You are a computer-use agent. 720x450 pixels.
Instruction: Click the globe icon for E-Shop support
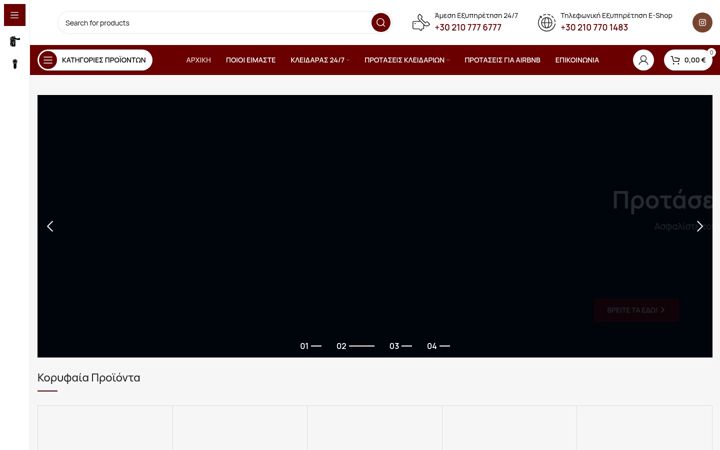(546, 22)
